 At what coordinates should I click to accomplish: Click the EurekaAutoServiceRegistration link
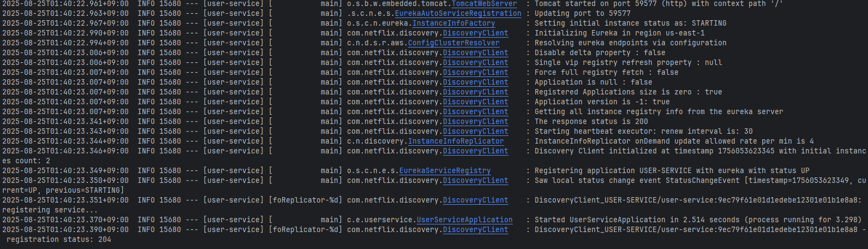pos(458,14)
